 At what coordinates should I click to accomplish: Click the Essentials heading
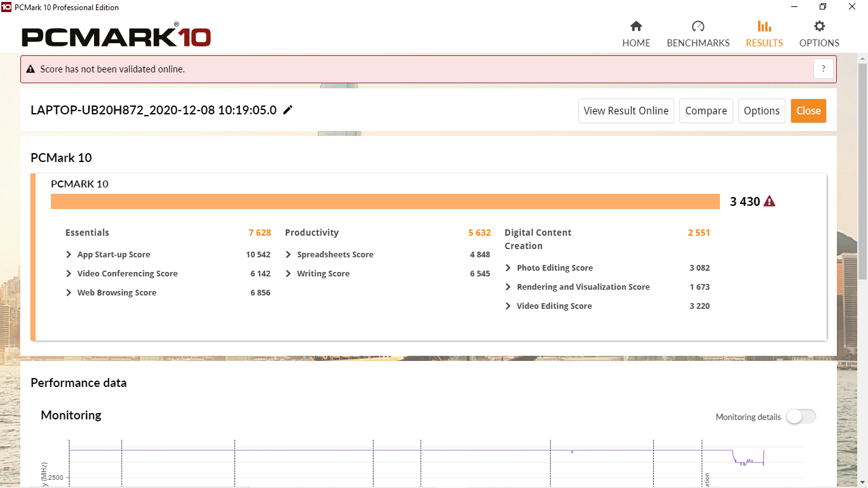[x=87, y=233]
